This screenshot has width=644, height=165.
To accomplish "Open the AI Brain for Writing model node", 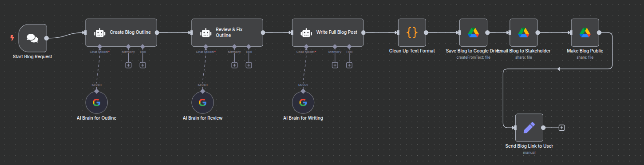I will pyautogui.click(x=303, y=103).
